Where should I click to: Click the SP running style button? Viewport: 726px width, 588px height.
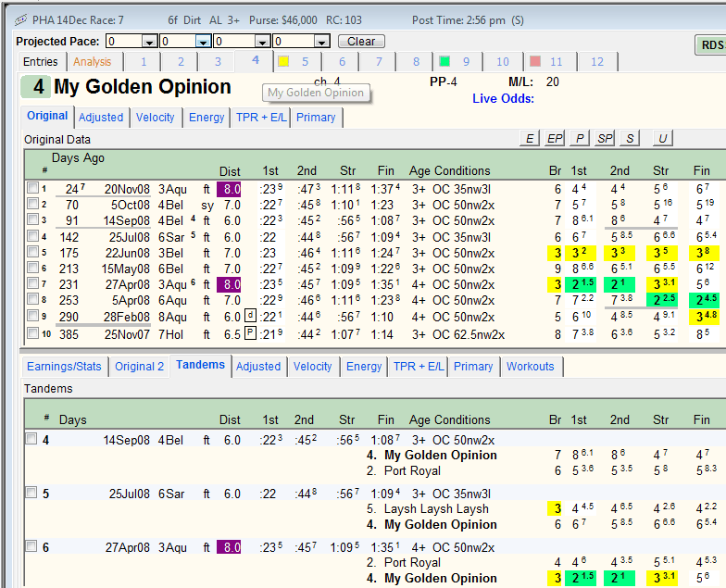tap(605, 139)
